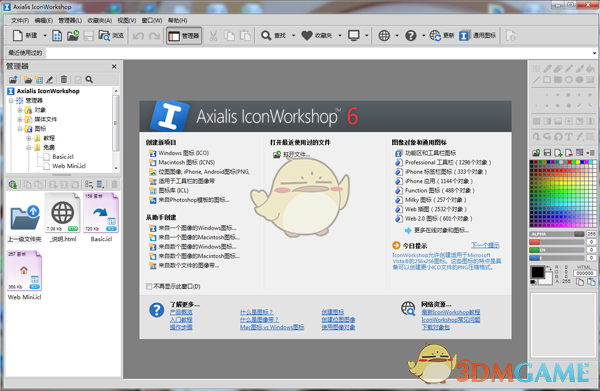This screenshot has width=600, height=391.
Task: Expand the 对象 objects tree node
Action: (20, 110)
